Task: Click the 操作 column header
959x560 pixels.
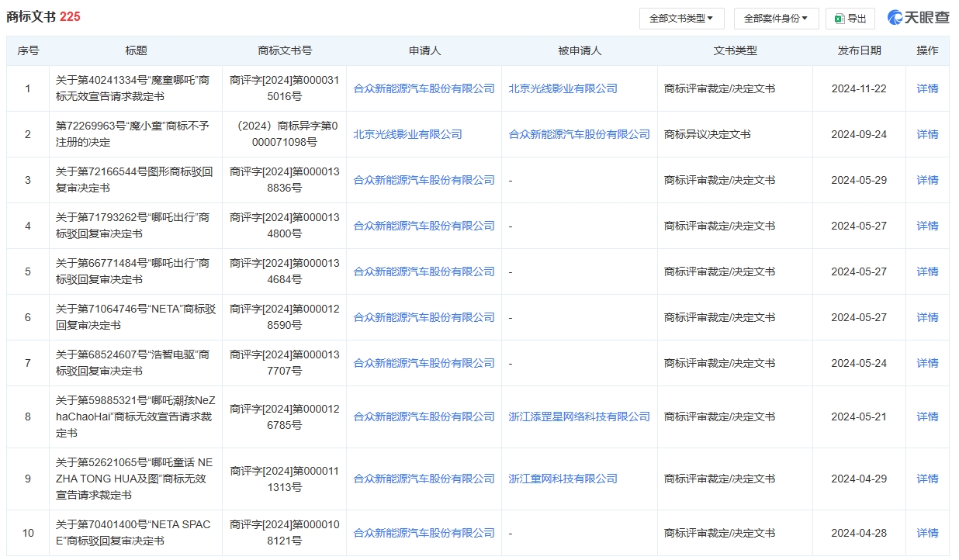Action: pos(927,50)
